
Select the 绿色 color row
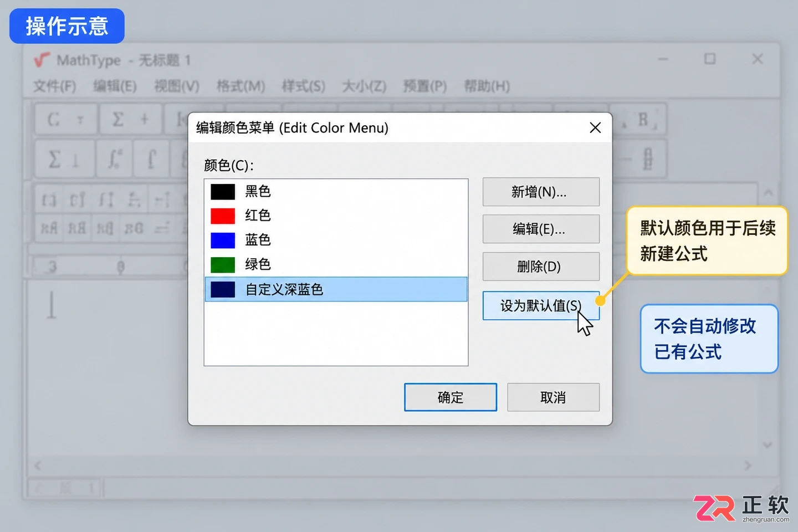click(x=336, y=264)
